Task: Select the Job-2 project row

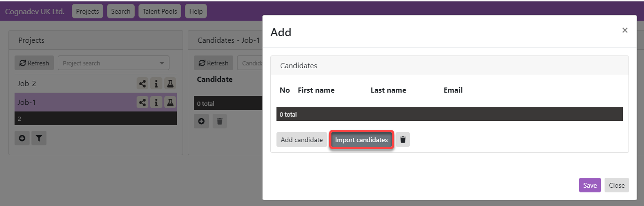Action: [x=96, y=84]
